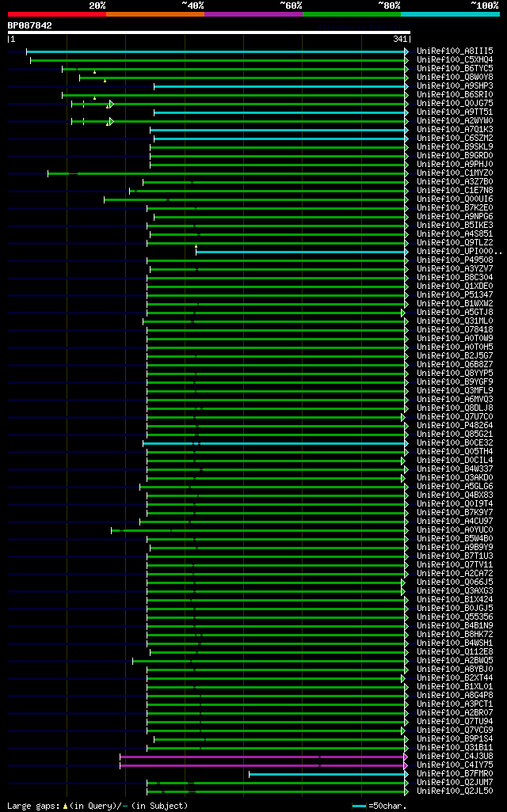
Task: Click hit label UniRef100_Q7VCG9
Action: pos(455,730)
